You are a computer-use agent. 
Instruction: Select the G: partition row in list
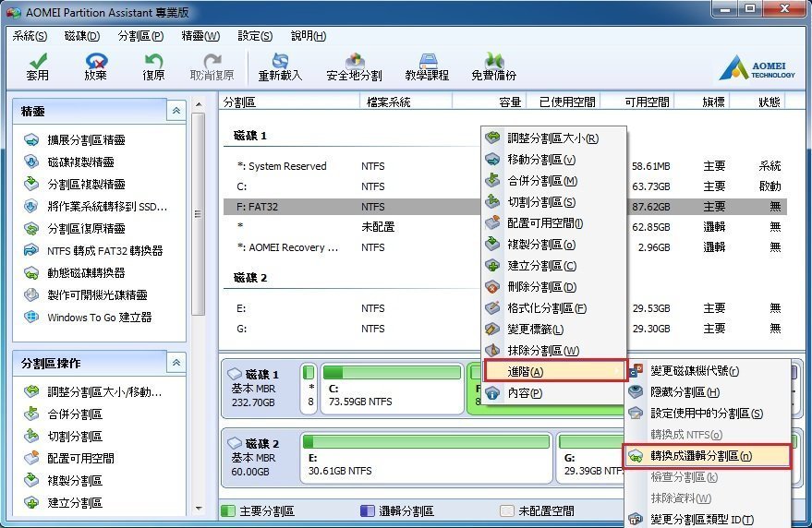tap(505, 329)
